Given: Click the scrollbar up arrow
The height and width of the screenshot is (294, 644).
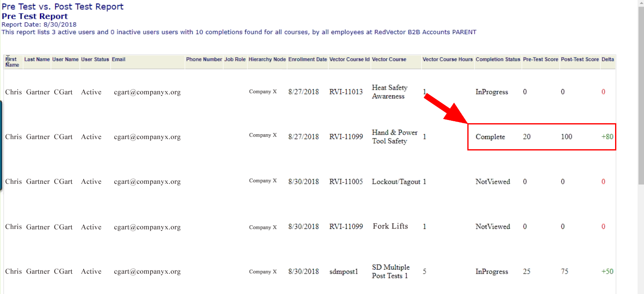Looking at the screenshot, I should (x=641, y=3).
